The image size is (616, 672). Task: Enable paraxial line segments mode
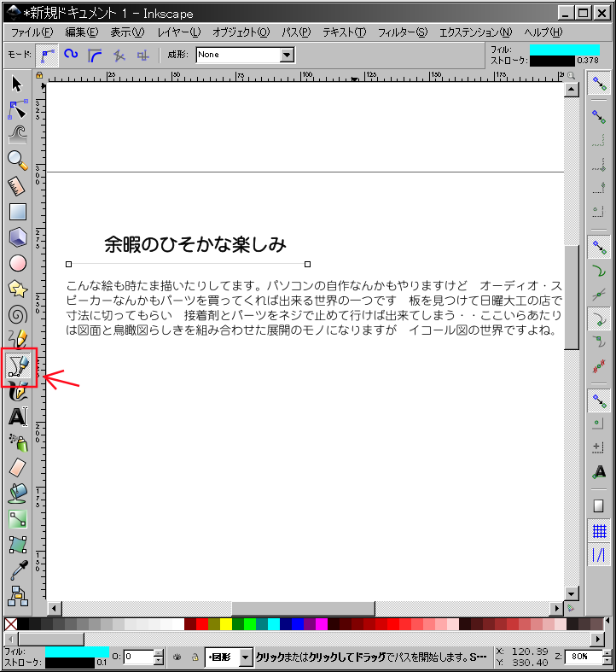point(143,56)
